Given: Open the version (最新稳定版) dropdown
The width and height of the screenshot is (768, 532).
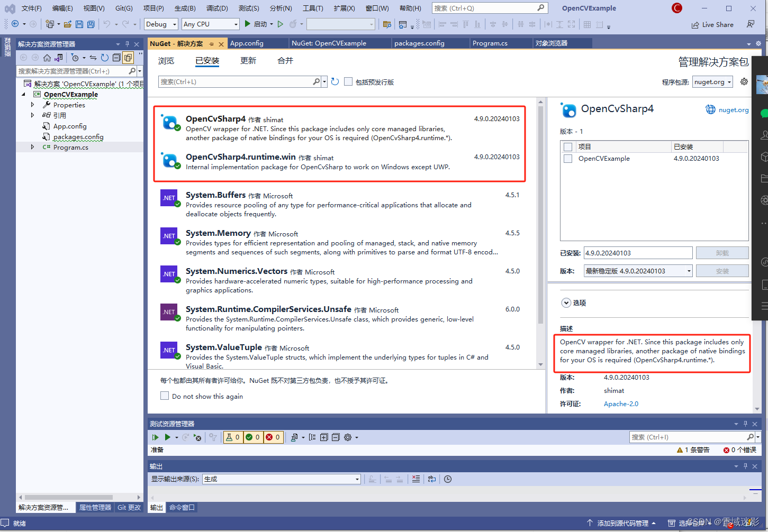Looking at the screenshot, I should click(x=638, y=271).
